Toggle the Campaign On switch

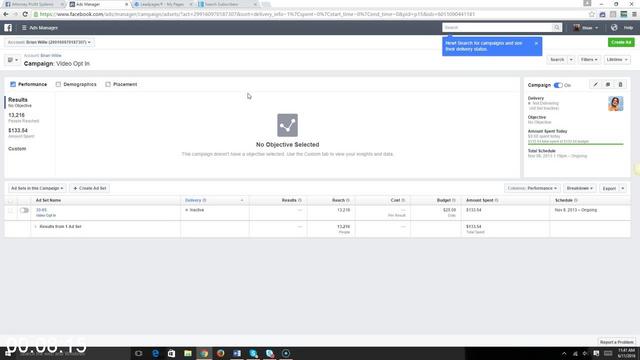[558, 85]
